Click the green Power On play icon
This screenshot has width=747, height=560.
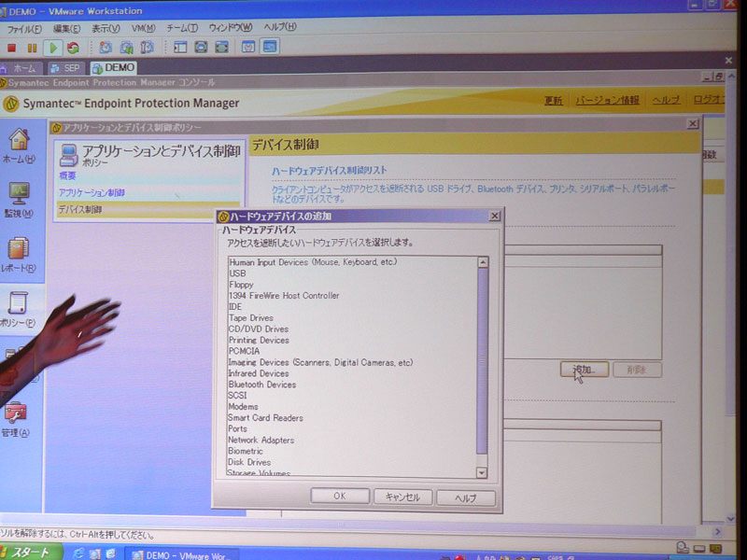click(x=53, y=48)
